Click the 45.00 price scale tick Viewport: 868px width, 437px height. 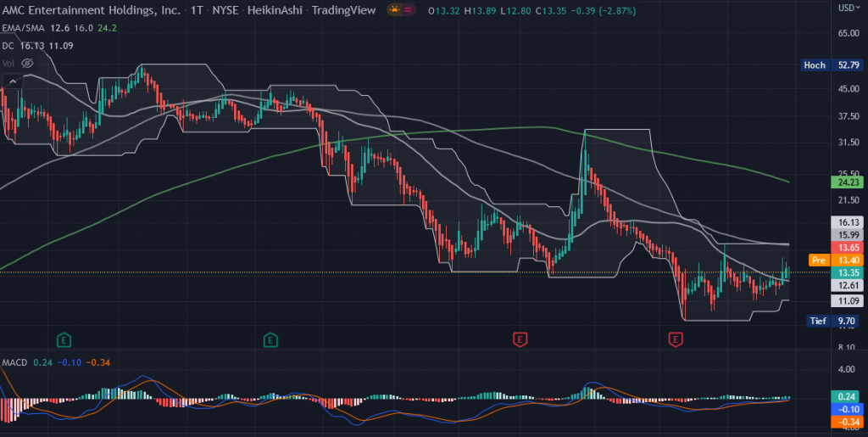[848, 88]
